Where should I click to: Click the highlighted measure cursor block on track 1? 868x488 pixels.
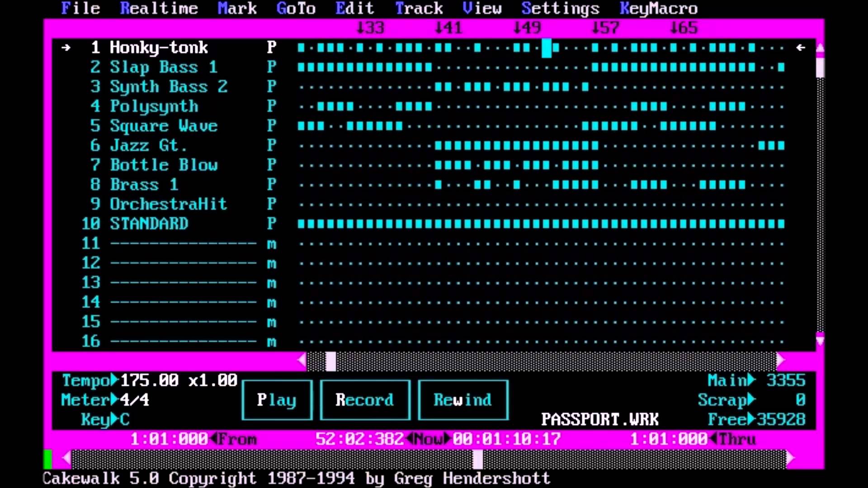547,48
